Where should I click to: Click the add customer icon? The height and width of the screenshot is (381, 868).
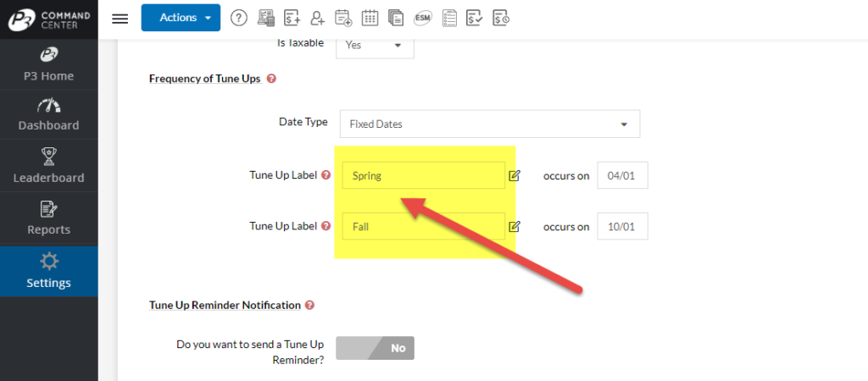coord(318,18)
